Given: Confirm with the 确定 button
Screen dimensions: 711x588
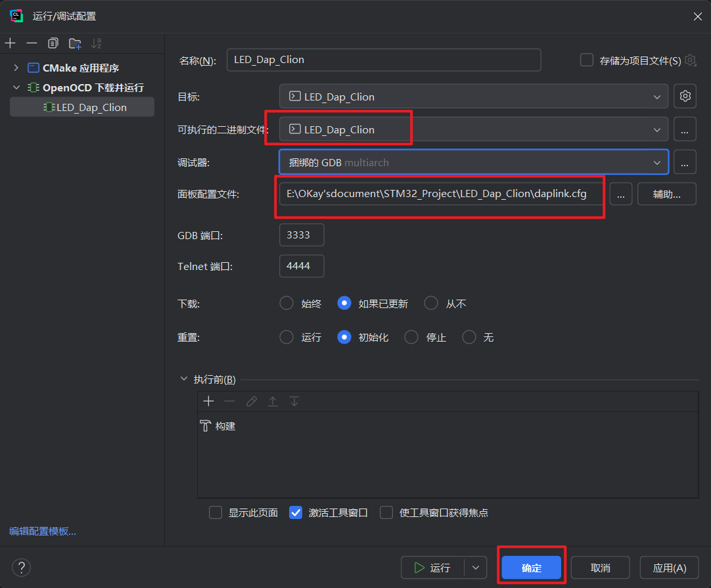Looking at the screenshot, I should click(532, 568).
